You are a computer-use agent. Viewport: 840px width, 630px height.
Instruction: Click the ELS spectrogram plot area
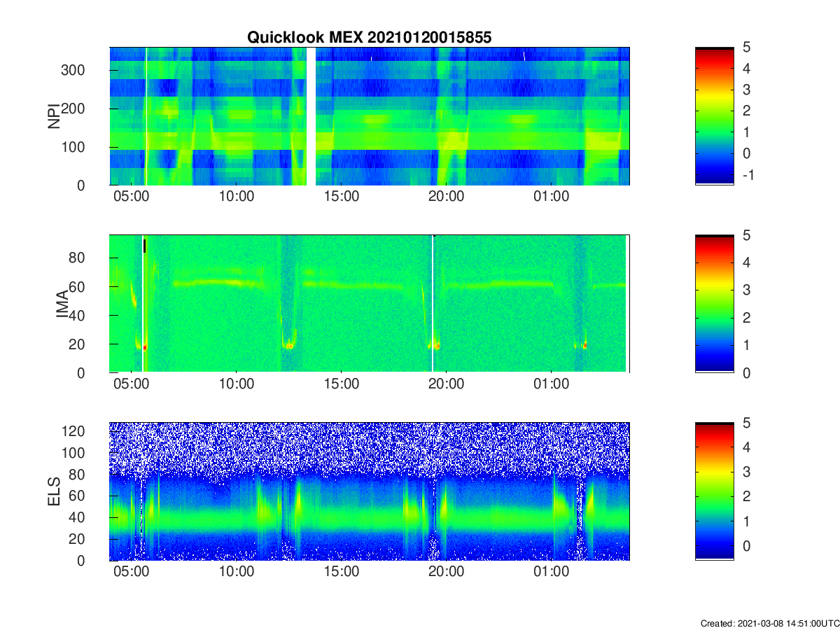pyautogui.click(x=370, y=491)
